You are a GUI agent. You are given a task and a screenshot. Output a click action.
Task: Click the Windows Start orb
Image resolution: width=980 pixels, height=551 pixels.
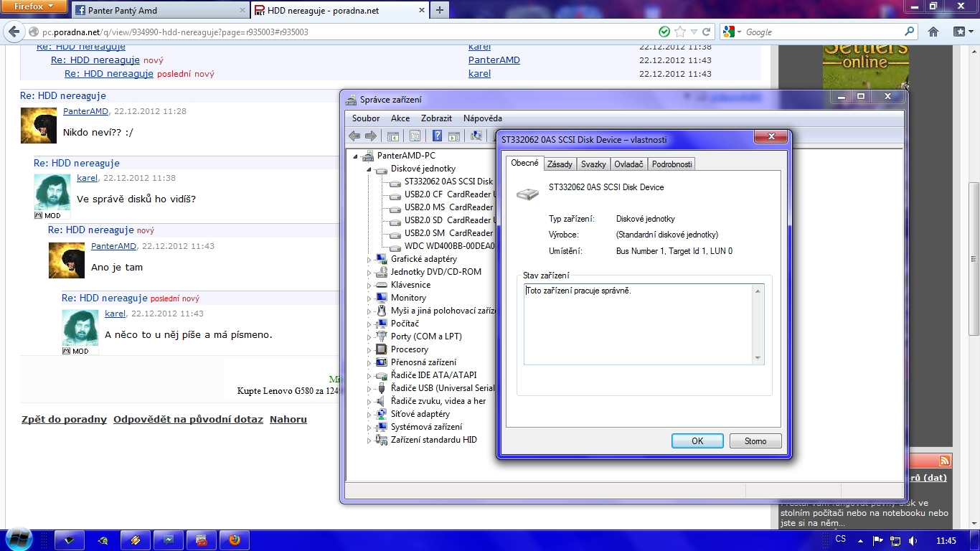[19, 540]
